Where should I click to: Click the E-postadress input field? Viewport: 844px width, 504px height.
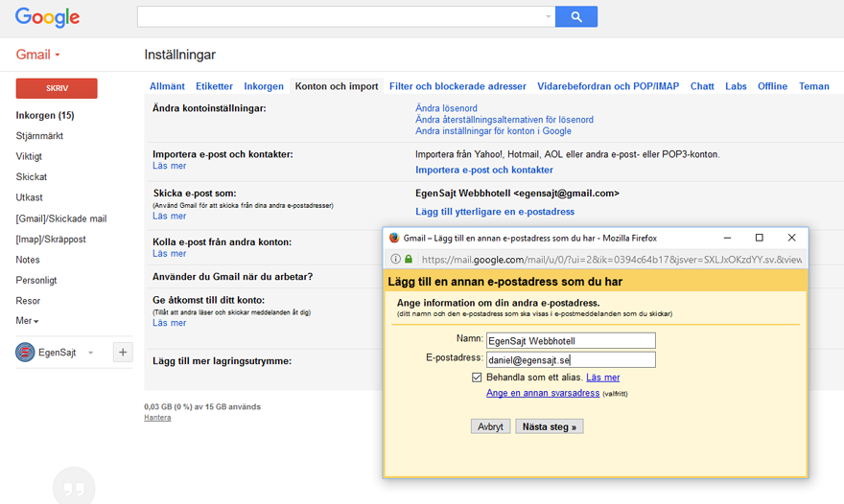[571, 360]
